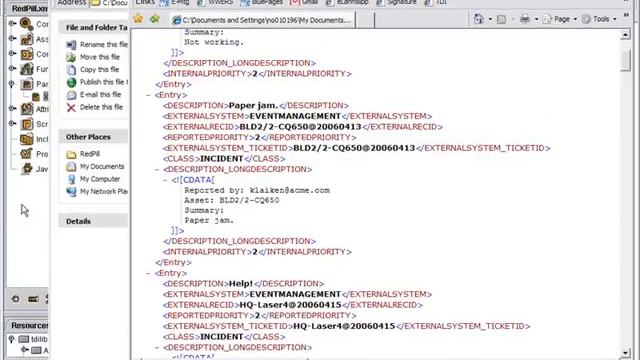Screen dimensions: 640x360
Task: Click the 'Rename this file' link
Action: pyautogui.click(x=104, y=44)
